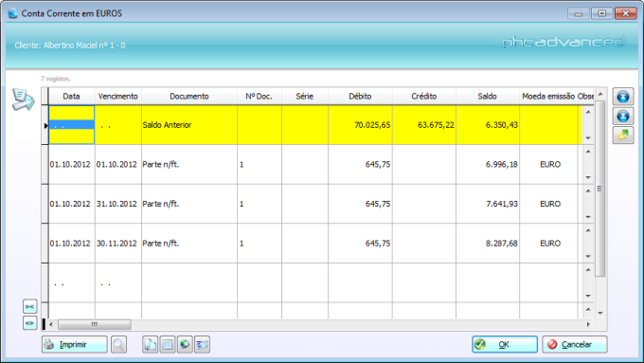Click the globe icon button

[x=185, y=344]
